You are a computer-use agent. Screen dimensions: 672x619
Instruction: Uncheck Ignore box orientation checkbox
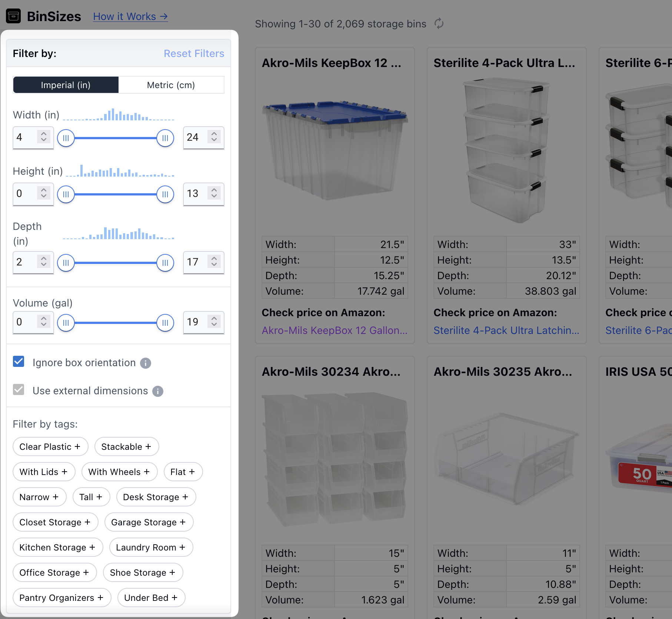coord(19,362)
